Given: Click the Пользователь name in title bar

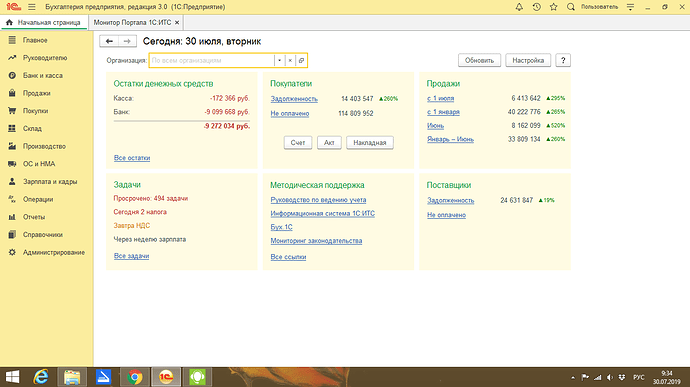Looking at the screenshot, I should [599, 7].
